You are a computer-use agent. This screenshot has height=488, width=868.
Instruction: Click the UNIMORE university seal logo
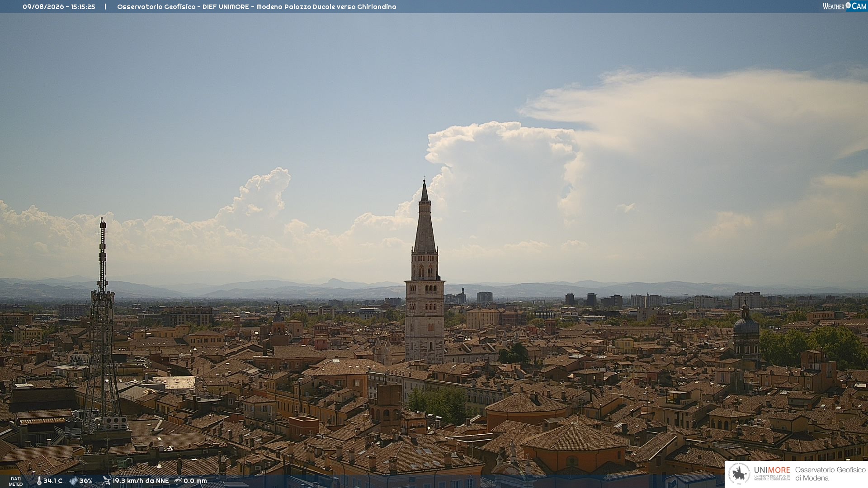point(739,474)
